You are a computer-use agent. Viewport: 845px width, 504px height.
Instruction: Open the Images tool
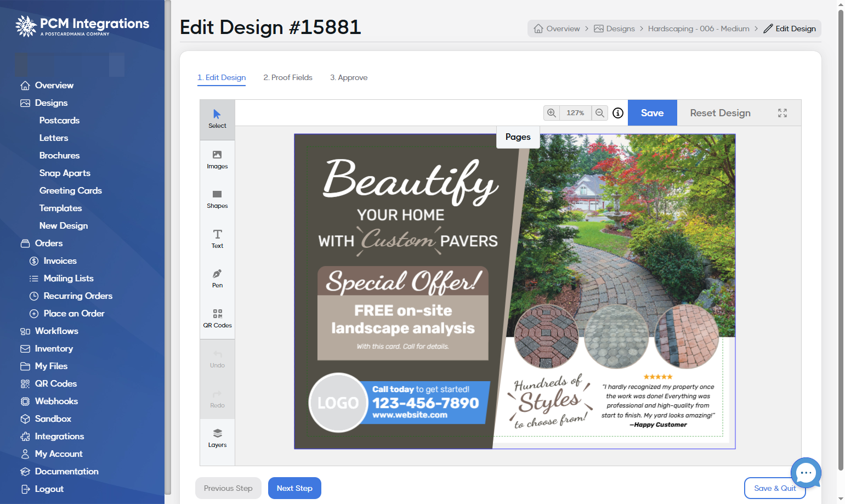point(217,160)
